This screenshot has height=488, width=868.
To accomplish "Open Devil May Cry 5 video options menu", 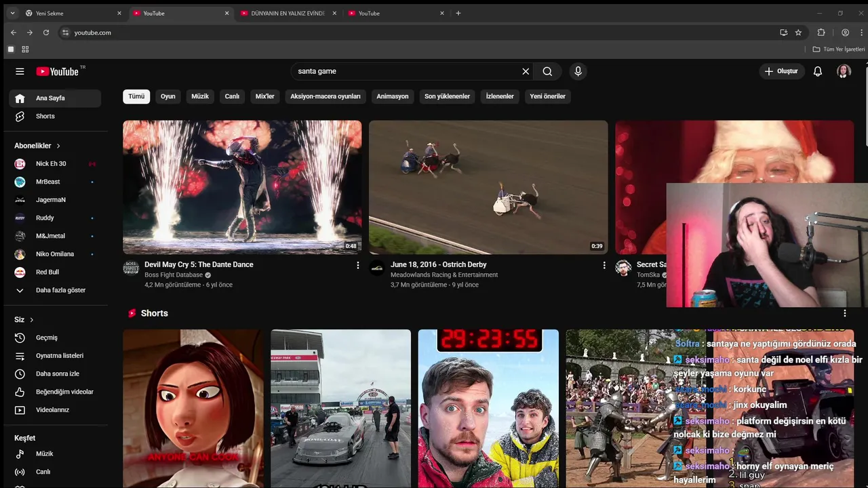I will (x=358, y=266).
